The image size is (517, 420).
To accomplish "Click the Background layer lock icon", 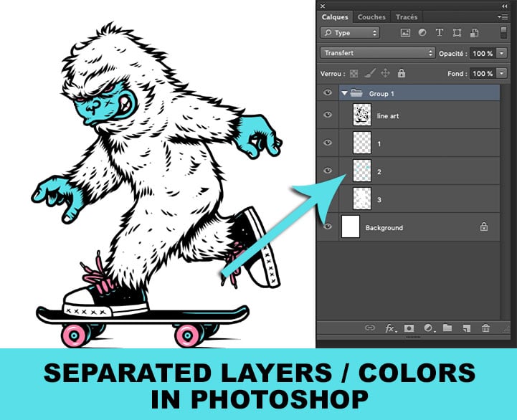I will pos(484,226).
